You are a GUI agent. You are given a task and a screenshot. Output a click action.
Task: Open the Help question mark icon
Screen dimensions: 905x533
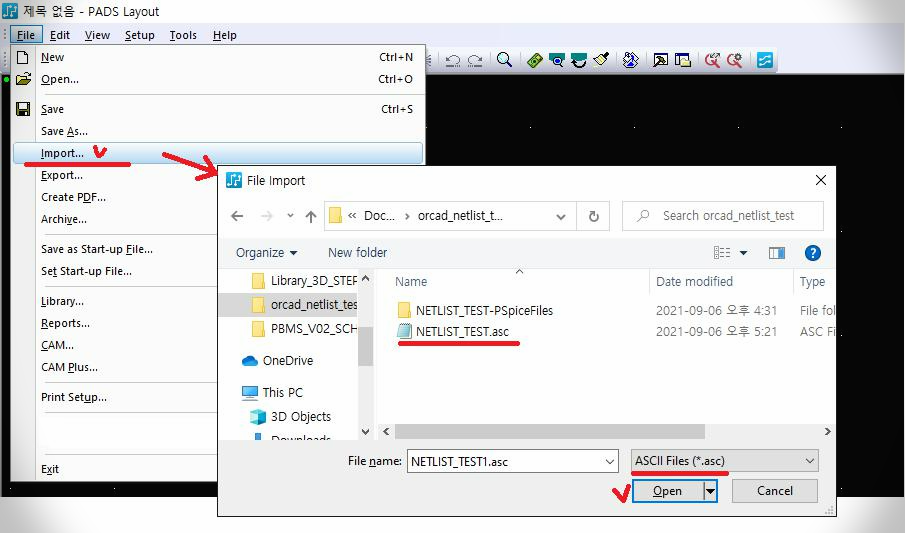pos(813,253)
